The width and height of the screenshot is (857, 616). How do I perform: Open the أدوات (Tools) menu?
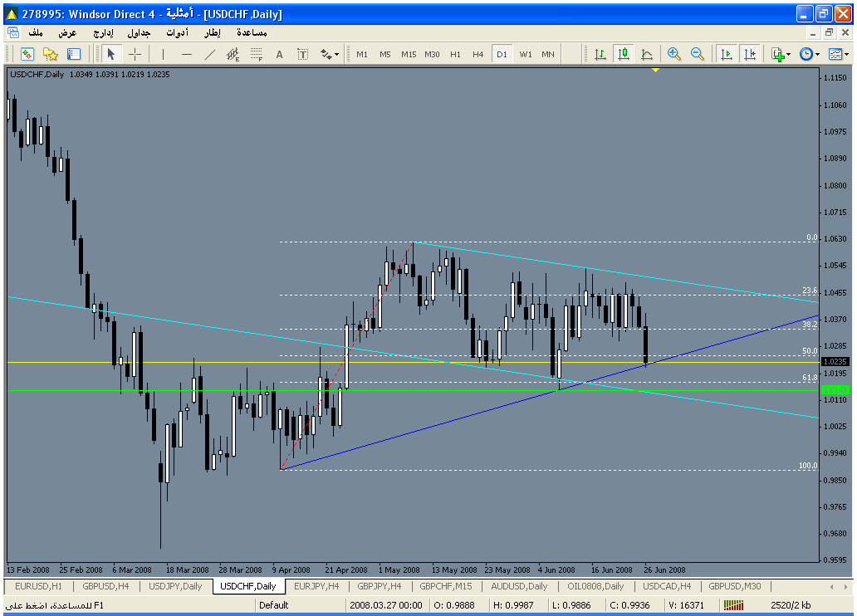[176, 32]
